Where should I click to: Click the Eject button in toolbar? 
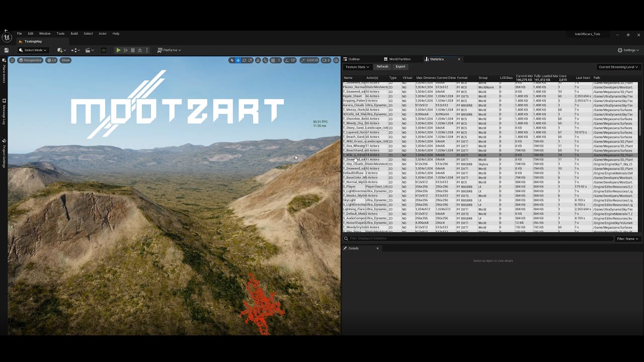pyautogui.click(x=140, y=50)
